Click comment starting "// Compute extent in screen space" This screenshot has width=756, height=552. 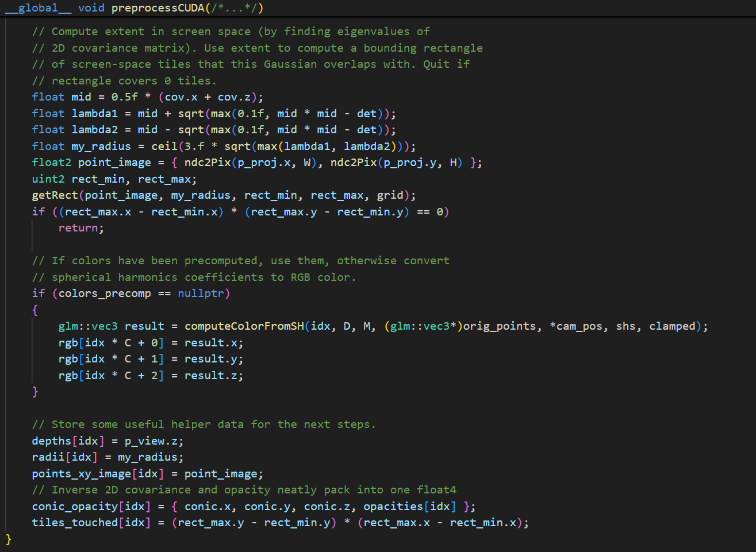(231, 32)
